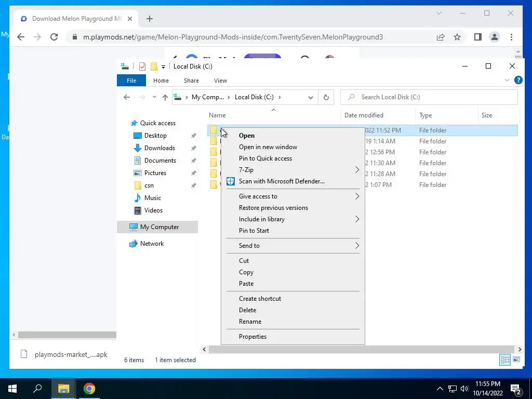Open the Windows Start menu
This screenshot has width=532, height=399.
click(12, 389)
